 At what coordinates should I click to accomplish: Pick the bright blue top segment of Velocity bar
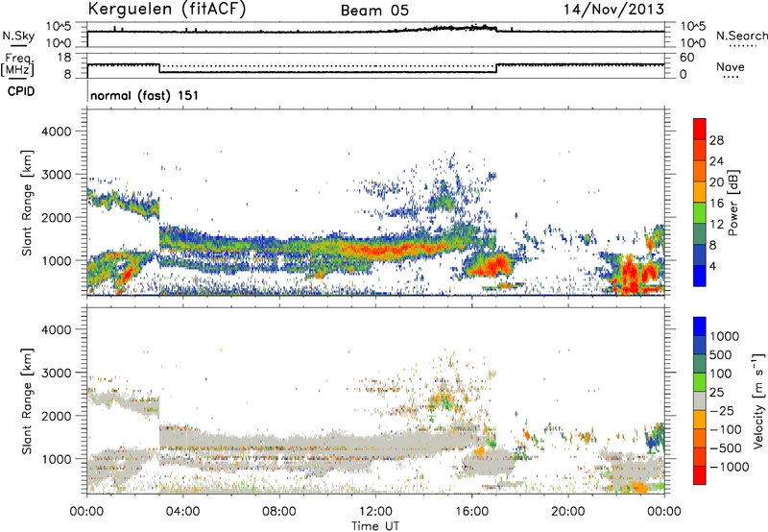click(700, 326)
